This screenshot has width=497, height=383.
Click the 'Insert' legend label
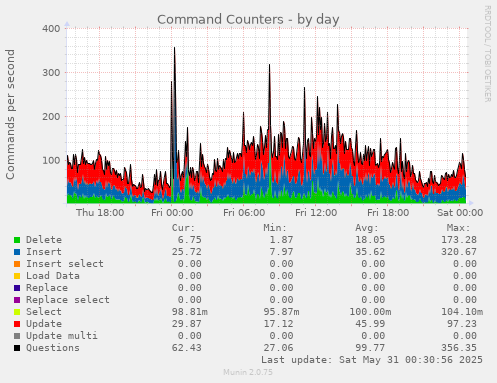(44, 252)
